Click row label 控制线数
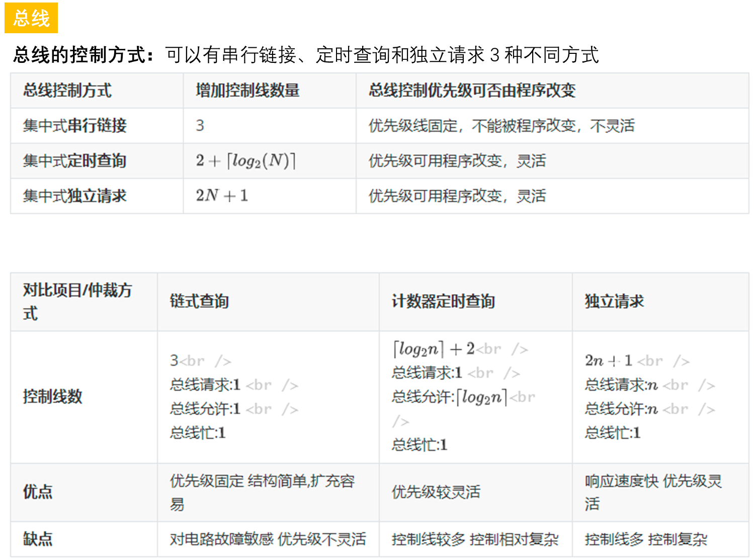 point(52,396)
